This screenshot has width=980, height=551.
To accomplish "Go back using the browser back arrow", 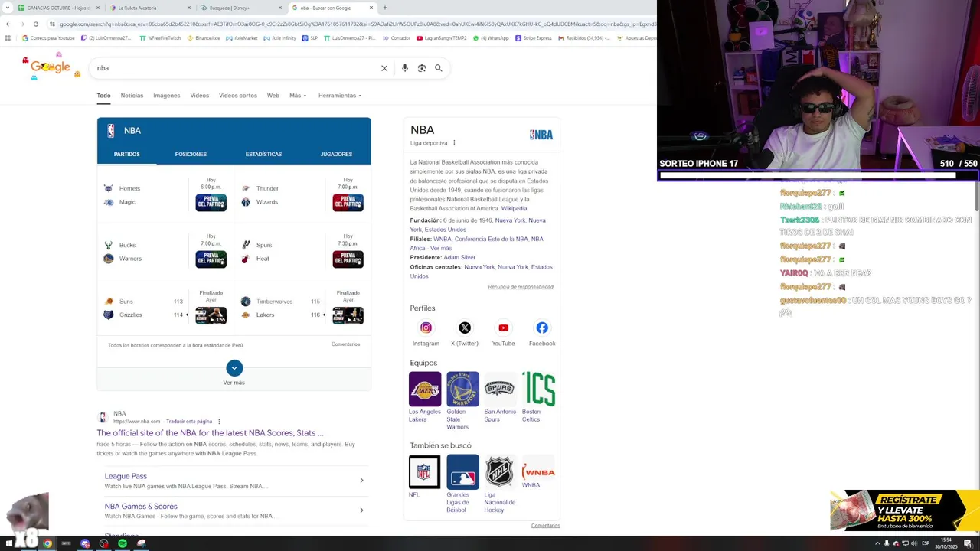I will click(8, 24).
